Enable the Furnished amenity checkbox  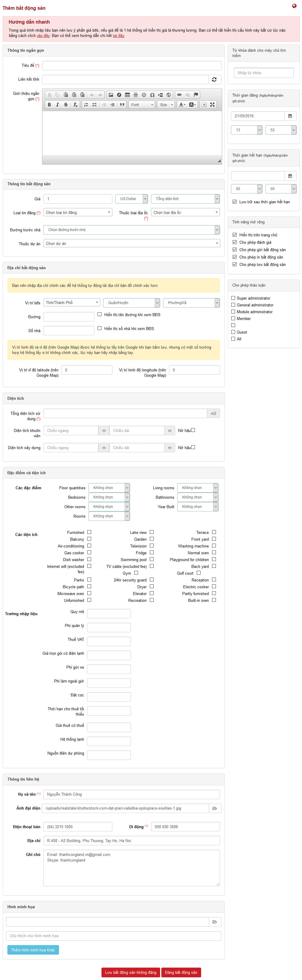(89, 532)
